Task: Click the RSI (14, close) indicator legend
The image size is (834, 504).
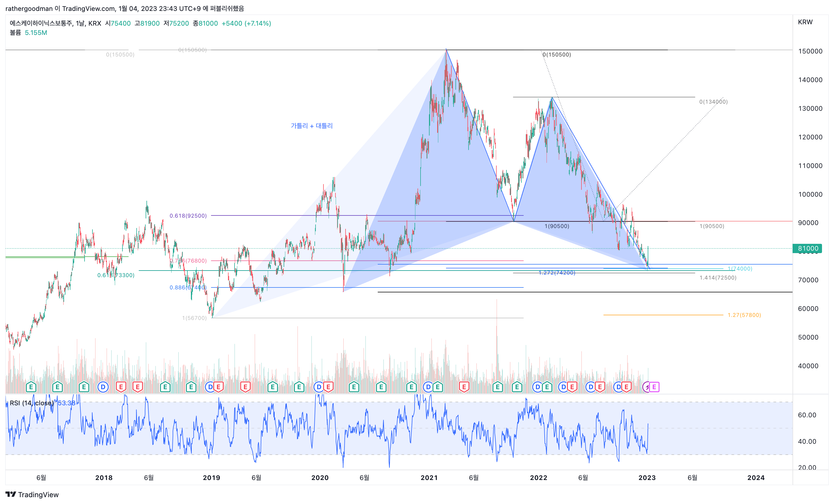Action: [31, 403]
